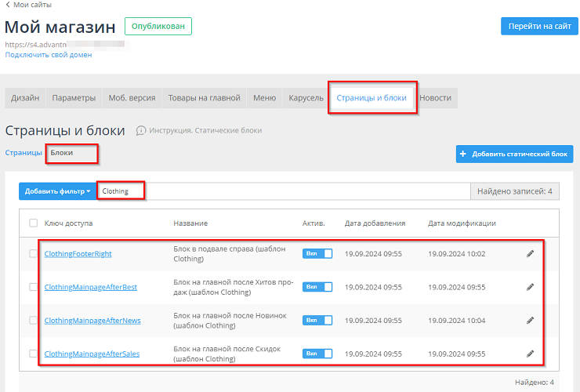Edit the ClothingMainpageAfterNews block via pencil
The width and height of the screenshot is (580, 392).
tap(530, 320)
